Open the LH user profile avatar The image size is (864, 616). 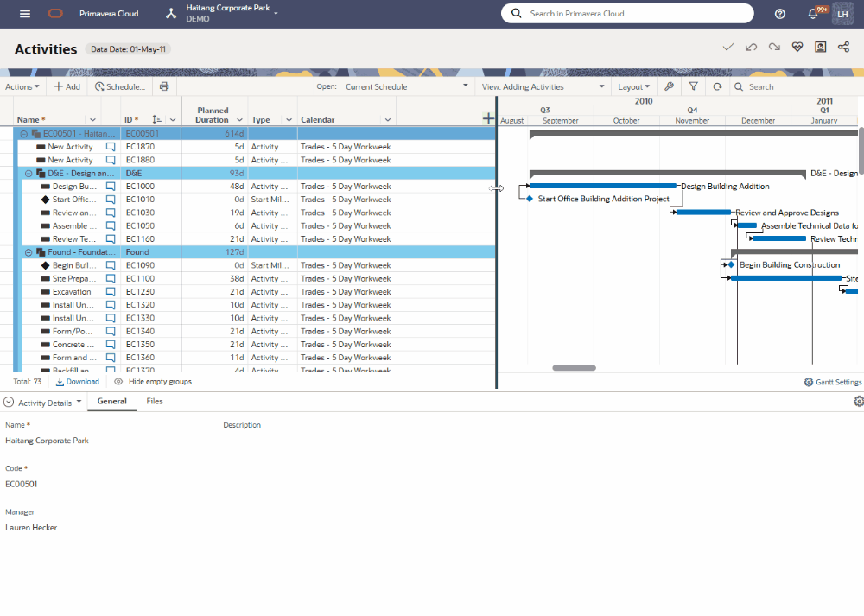[842, 14]
